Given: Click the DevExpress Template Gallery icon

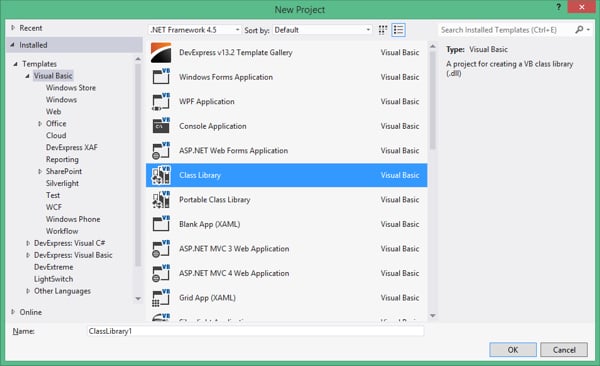Looking at the screenshot, I should (x=161, y=53).
